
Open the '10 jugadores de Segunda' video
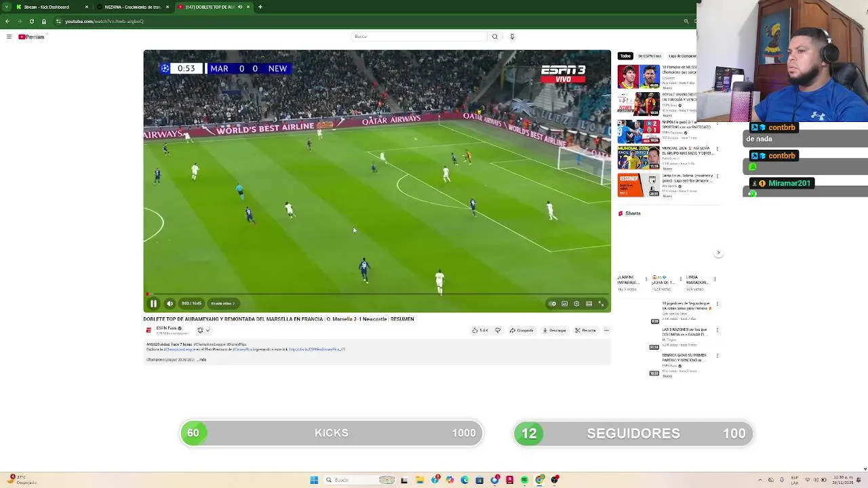(x=686, y=306)
